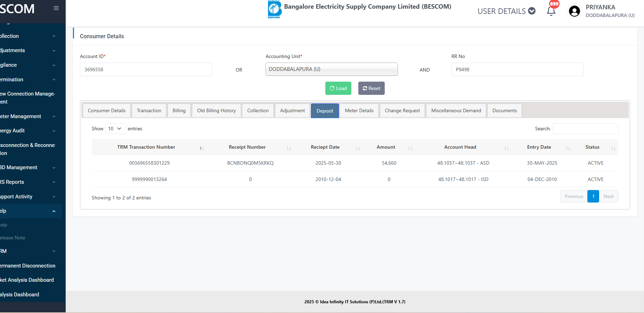Select transaction number 9999990013264
The height and width of the screenshot is (313, 644).
(x=149, y=179)
